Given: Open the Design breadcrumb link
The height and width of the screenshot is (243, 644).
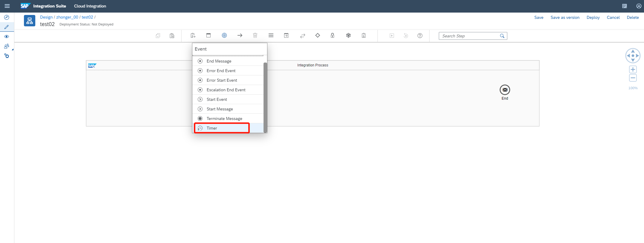Looking at the screenshot, I should tap(46, 17).
